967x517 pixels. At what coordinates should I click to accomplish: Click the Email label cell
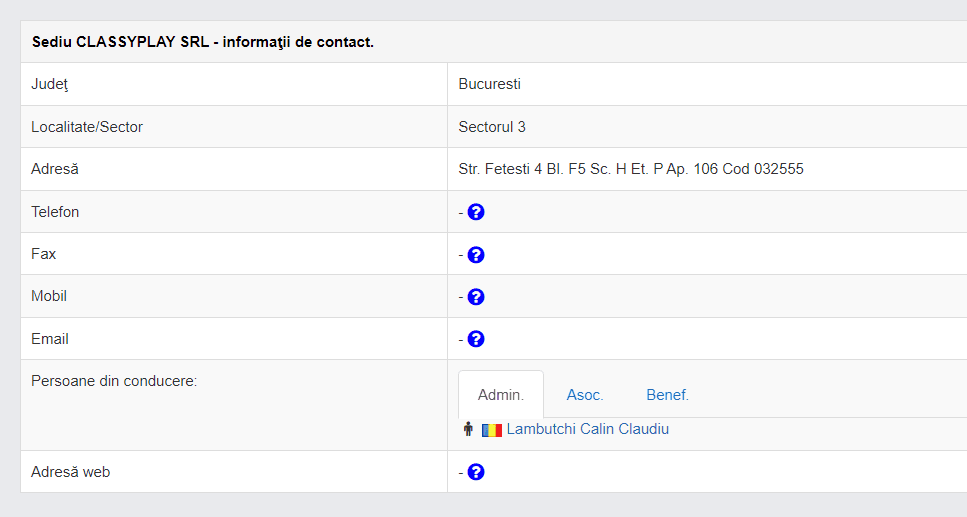point(234,339)
